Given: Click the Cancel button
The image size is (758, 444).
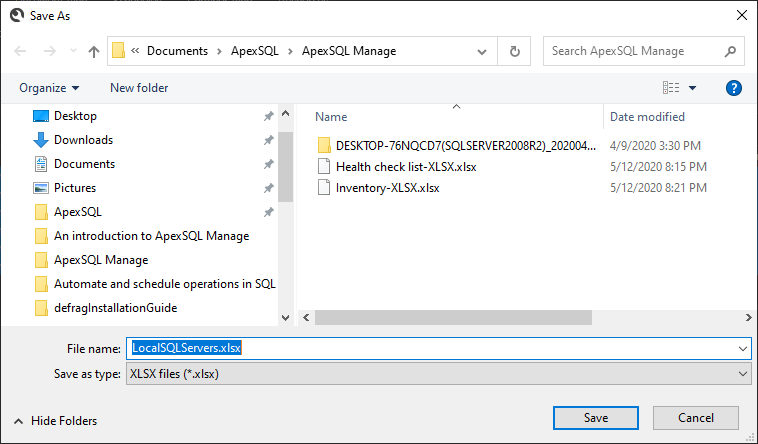Looking at the screenshot, I should pos(696,418).
